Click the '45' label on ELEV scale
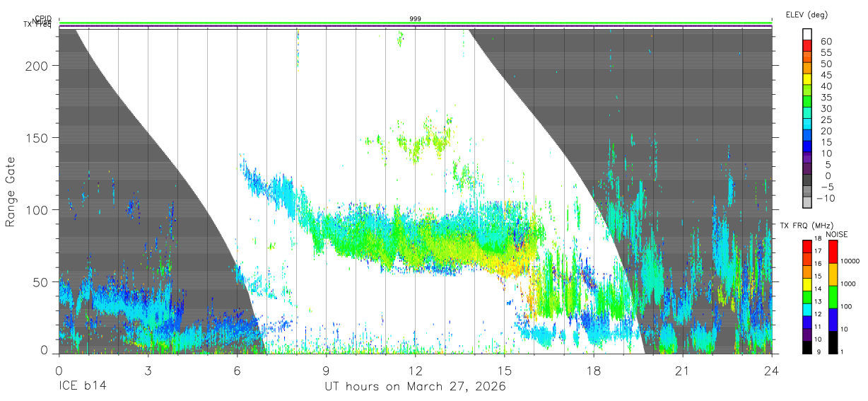This screenshot has height=401, width=868. [x=825, y=75]
